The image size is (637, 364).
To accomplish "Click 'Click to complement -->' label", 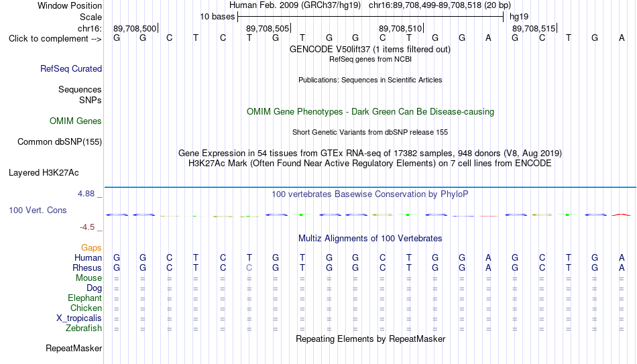I will 55,39.
